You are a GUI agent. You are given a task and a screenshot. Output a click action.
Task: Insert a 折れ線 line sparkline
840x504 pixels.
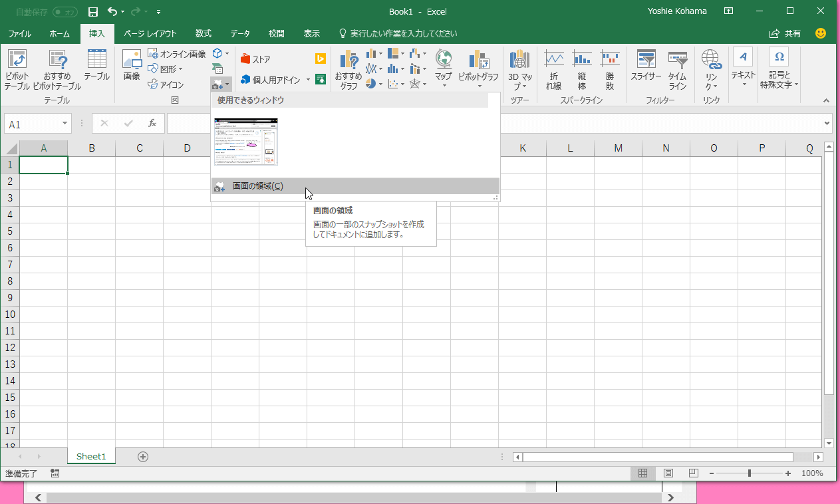click(553, 66)
